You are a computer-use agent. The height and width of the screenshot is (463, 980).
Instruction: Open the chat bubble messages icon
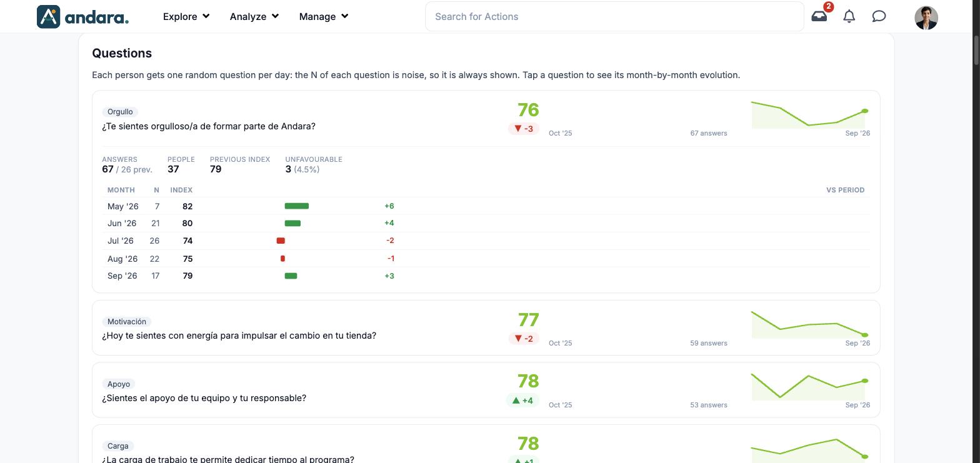pyautogui.click(x=879, y=16)
